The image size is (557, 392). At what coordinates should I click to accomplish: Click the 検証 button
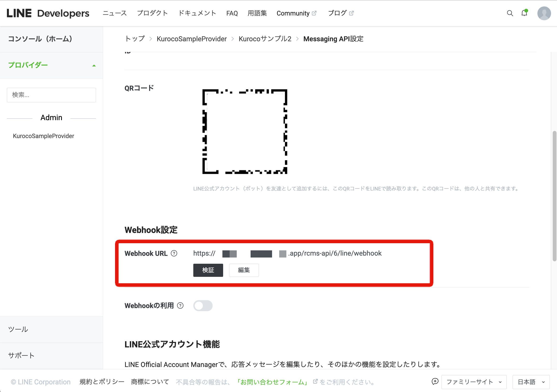pos(208,270)
